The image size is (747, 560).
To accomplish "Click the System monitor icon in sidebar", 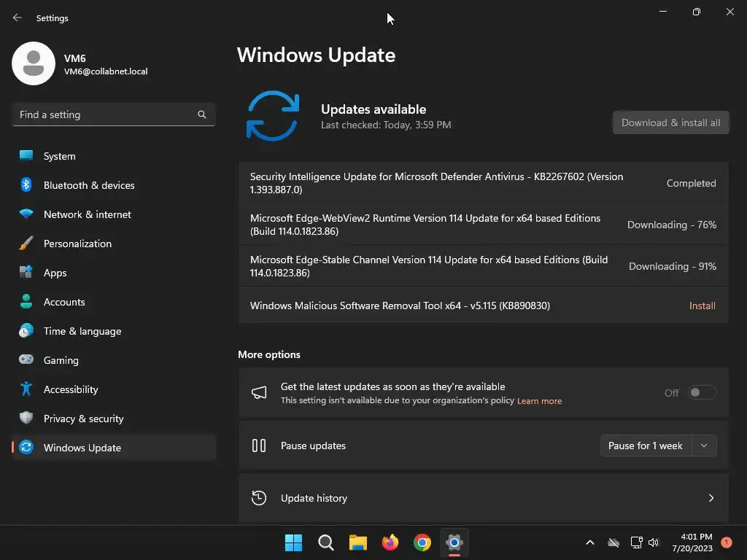I will pyautogui.click(x=26, y=156).
